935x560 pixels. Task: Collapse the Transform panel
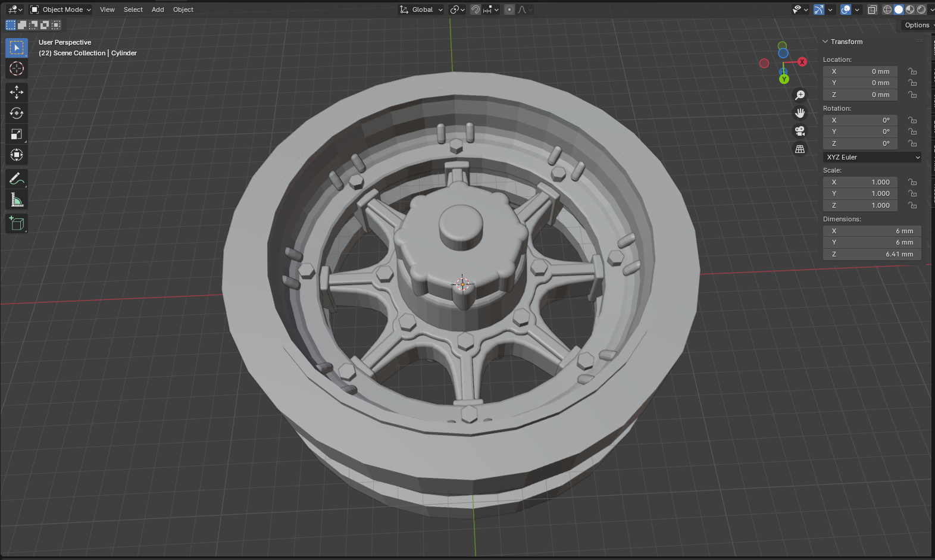(x=825, y=42)
